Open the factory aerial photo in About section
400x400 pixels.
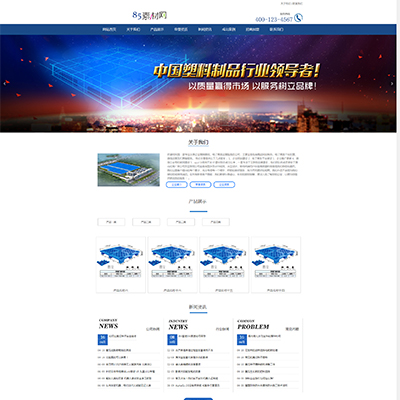coord(128,170)
